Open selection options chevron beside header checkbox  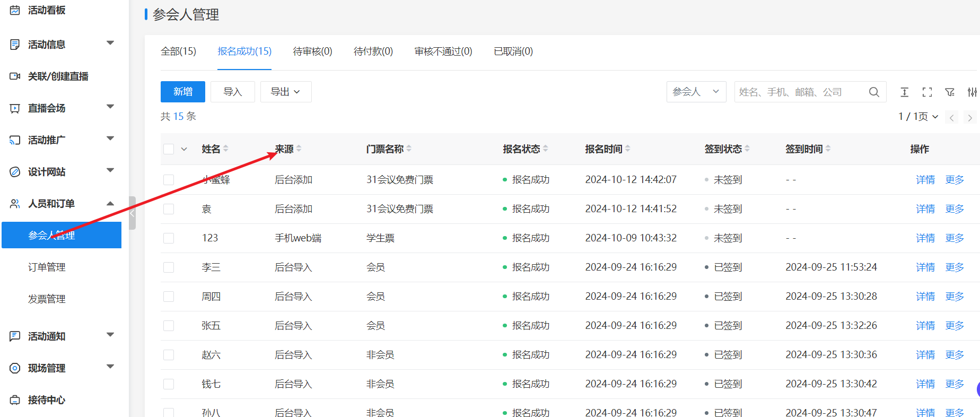(x=184, y=149)
